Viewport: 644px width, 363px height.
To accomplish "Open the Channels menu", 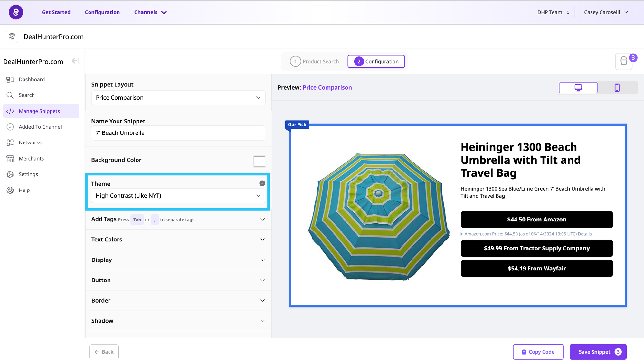I will [x=150, y=12].
